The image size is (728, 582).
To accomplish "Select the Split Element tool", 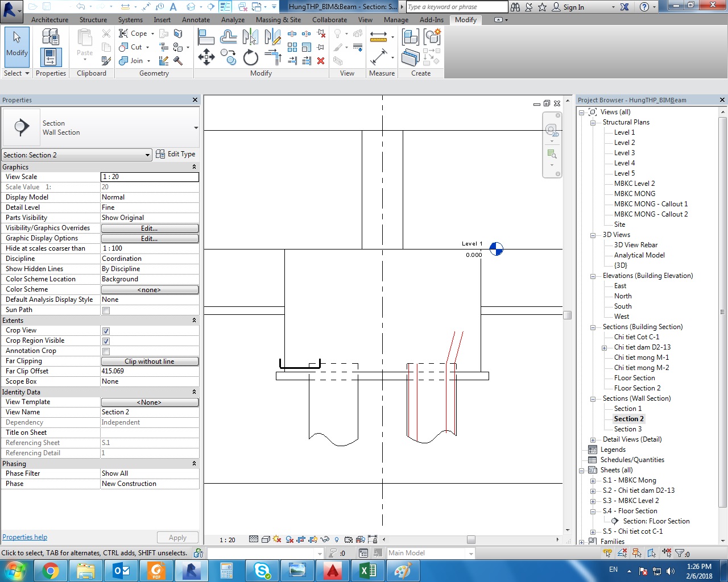I will coord(292,34).
